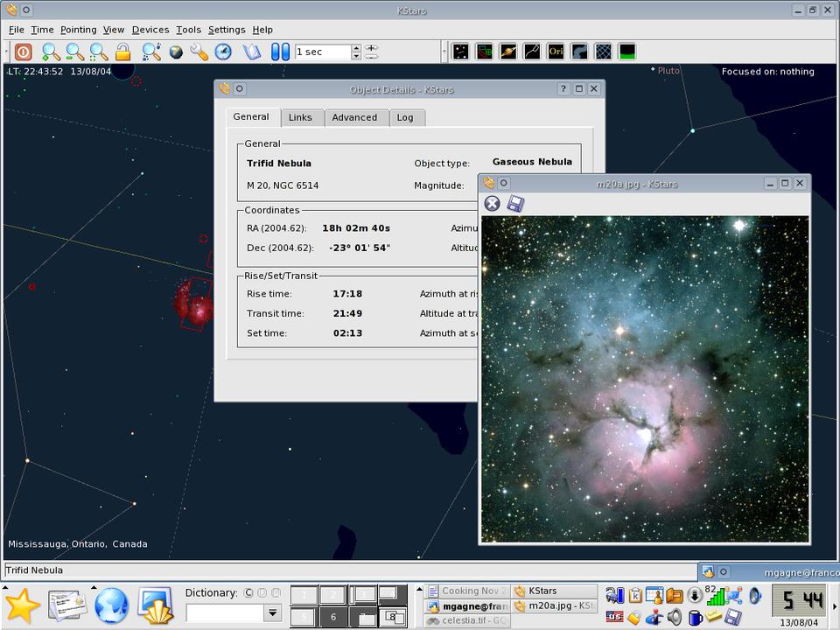
Task: Switch to the Advanced tab
Action: pyautogui.click(x=354, y=118)
